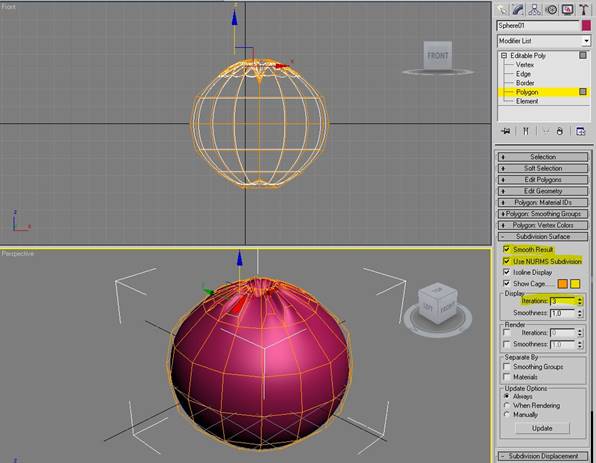Expand the Edit Geometry rollout
Image resolution: width=596 pixels, height=463 pixels.
click(x=543, y=191)
